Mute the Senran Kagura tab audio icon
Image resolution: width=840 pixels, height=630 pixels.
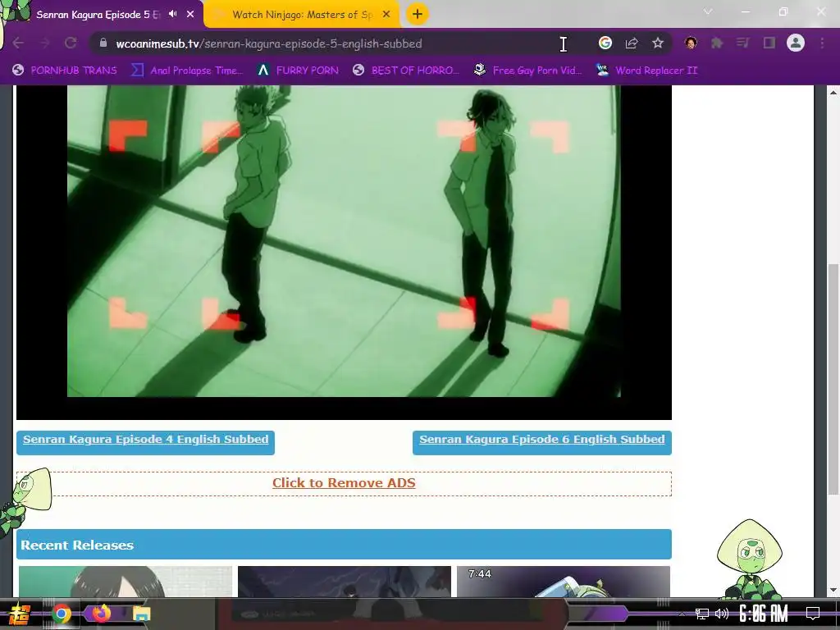point(172,14)
